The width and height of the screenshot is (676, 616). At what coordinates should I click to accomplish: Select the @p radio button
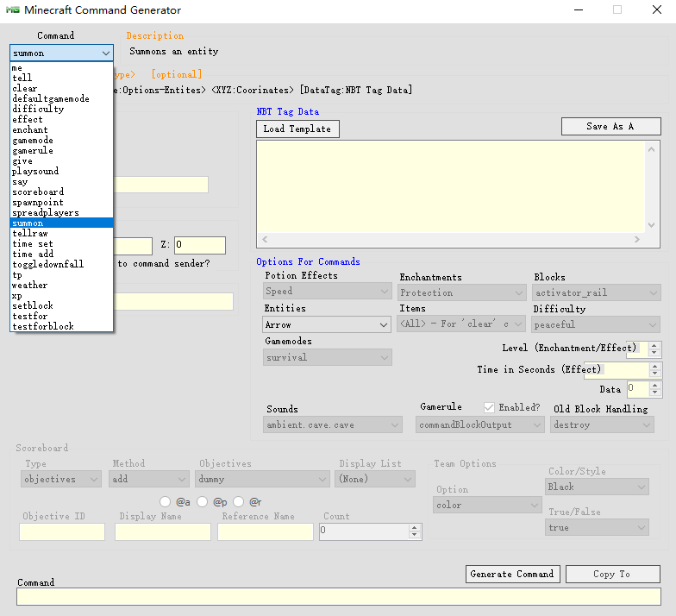pyautogui.click(x=202, y=502)
